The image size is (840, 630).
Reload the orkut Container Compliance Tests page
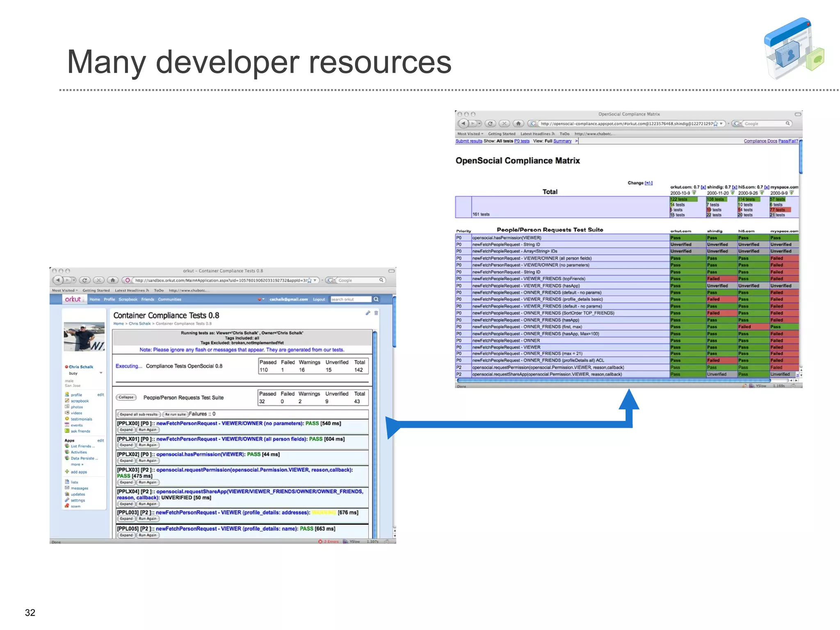pos(85,281)
